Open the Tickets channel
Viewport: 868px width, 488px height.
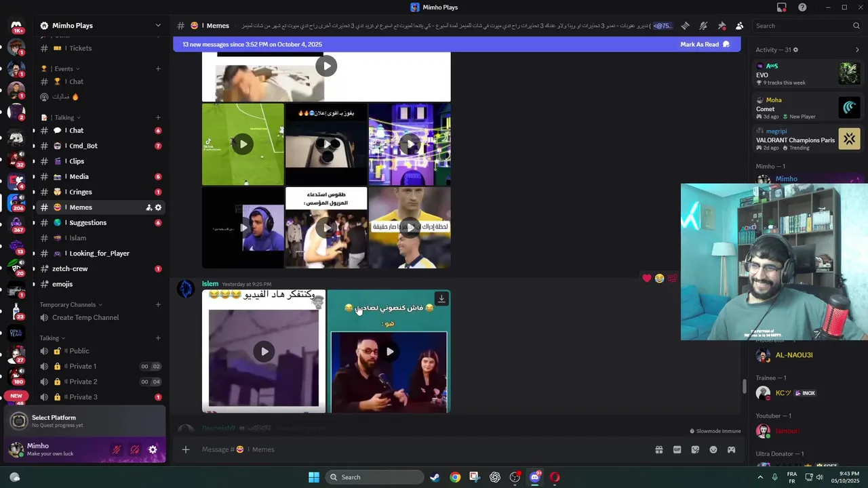[x=100, y=48]
